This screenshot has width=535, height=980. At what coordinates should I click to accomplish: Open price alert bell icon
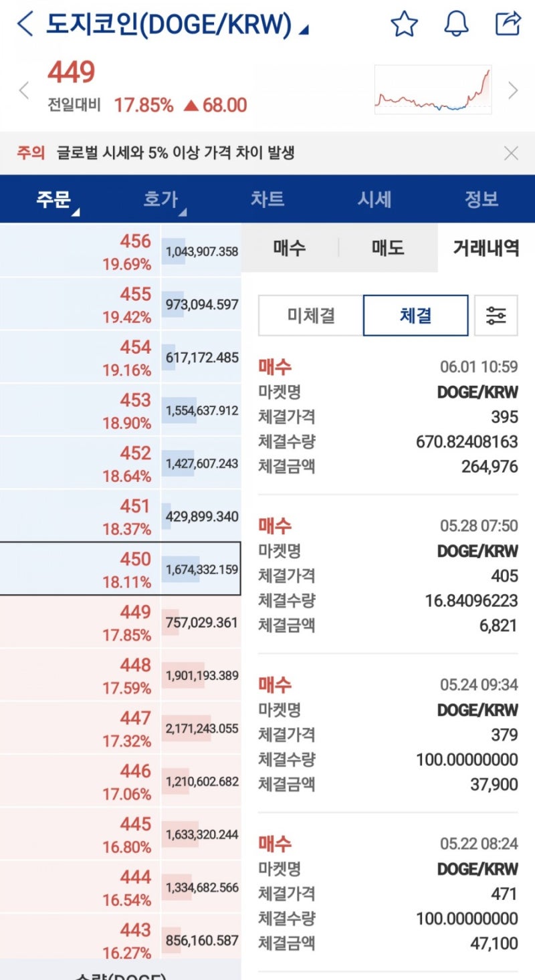pyautogui.click(x=456, y=25)
